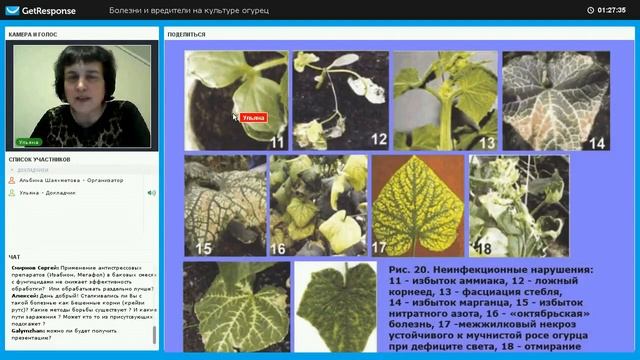Click the webcam video of the presenter

coord(82,96)
